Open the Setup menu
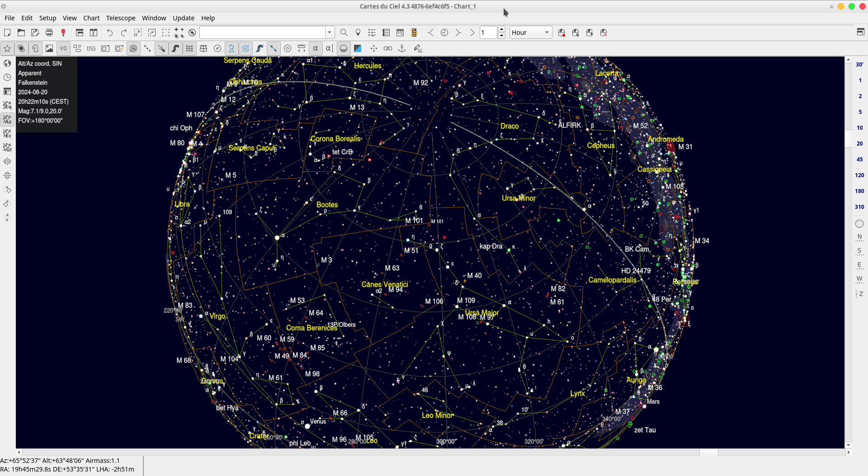Screen dimensions: 868x476 pyautogui.click(x=47, y=18)
